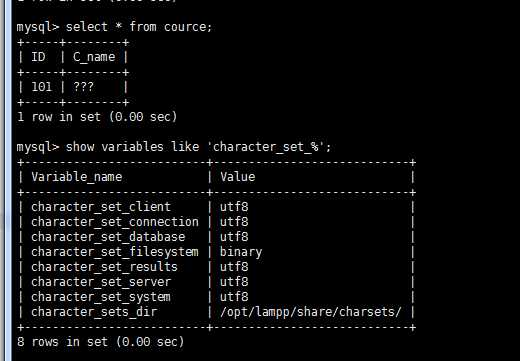520x361 pixels.
Task: Click the ID column header
Action: [x=38, y=57]
